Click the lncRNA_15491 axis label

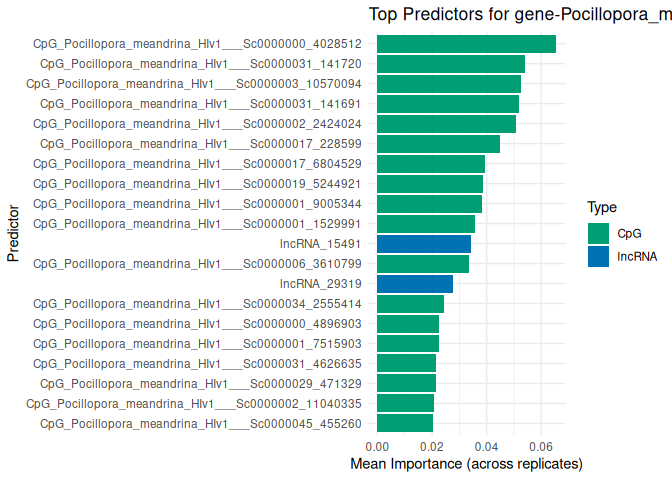pos(328,244)
